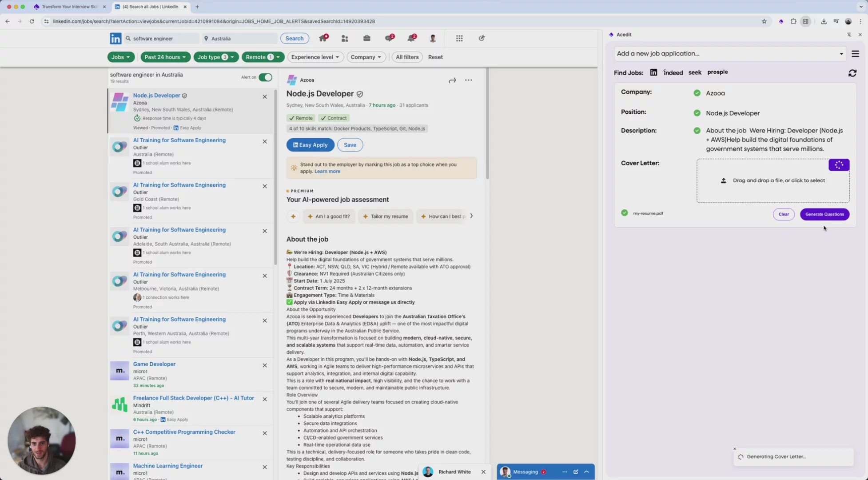Viewport: 868px width, 480px height.
Task: Dismiss the Game Developer job listing
Action: tap(265, 365)
